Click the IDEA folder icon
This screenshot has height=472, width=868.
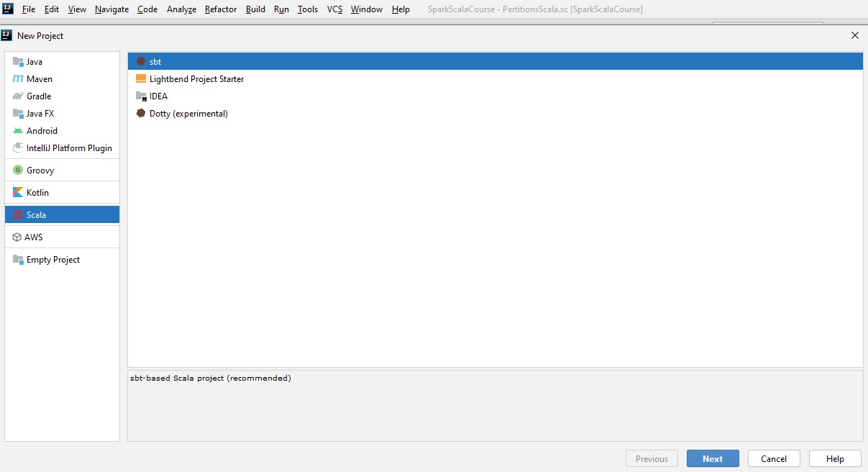(x=141, y=96)
